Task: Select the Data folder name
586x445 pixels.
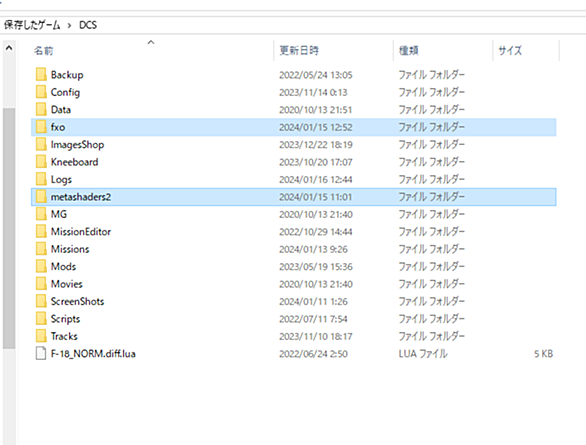Action: (x=61, y=109)
